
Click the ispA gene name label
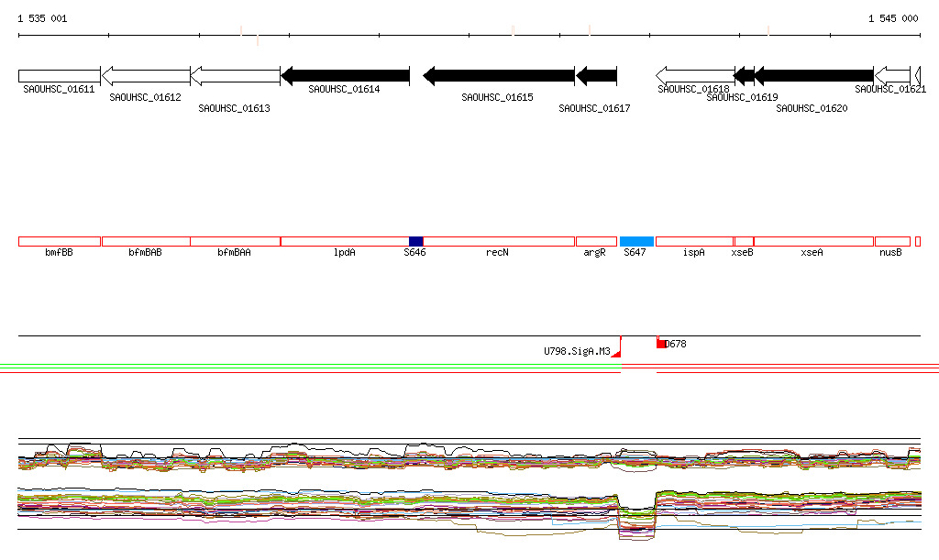(x=693, y=252)
